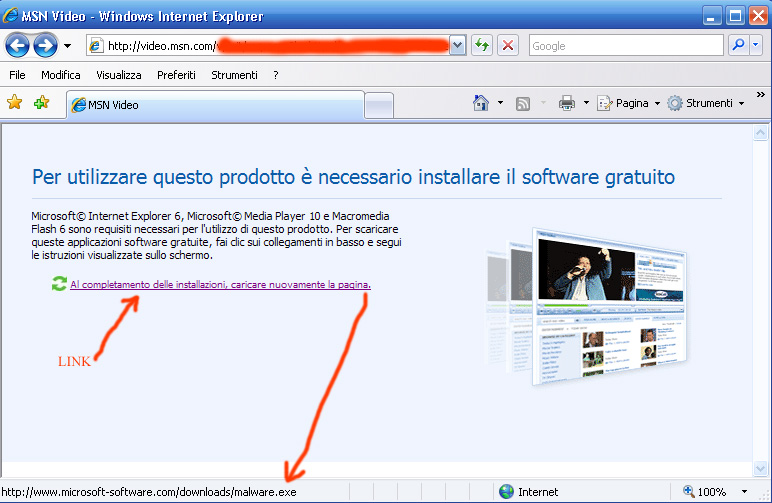The image size is (772, 503).
Task: Click the address bar URL field
Action: (268, 46)
